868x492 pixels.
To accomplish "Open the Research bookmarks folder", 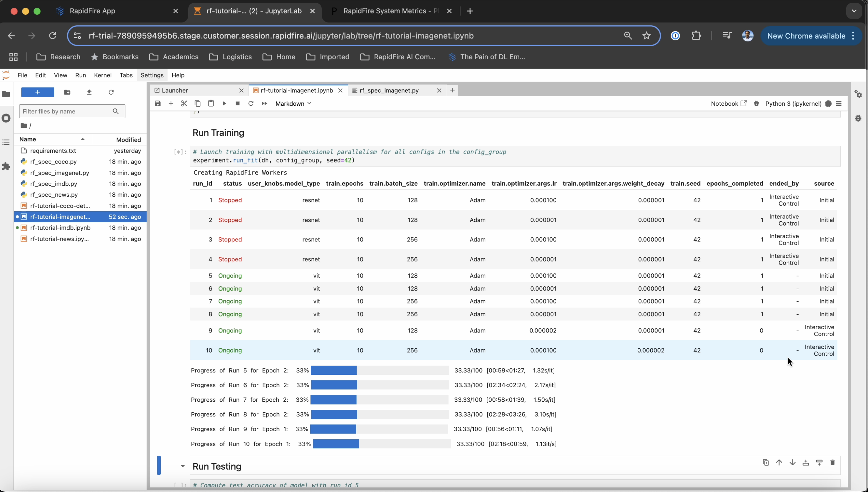I will pyautogui.click(x=58, y=57).
